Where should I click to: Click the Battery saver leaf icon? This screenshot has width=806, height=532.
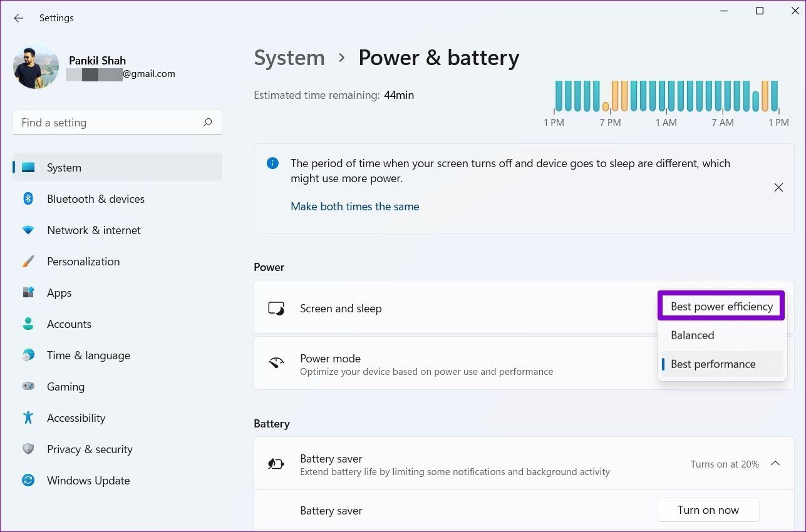(x=276, y=464)
